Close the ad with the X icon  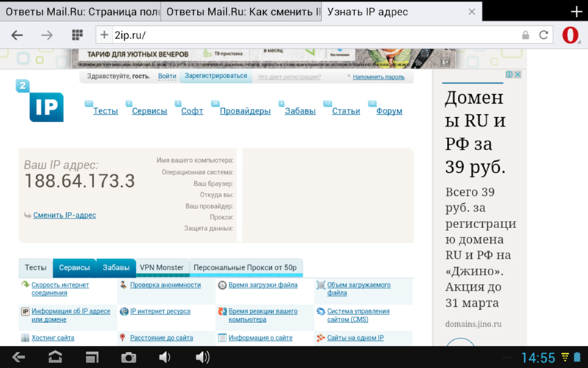(x=518, y=74)
